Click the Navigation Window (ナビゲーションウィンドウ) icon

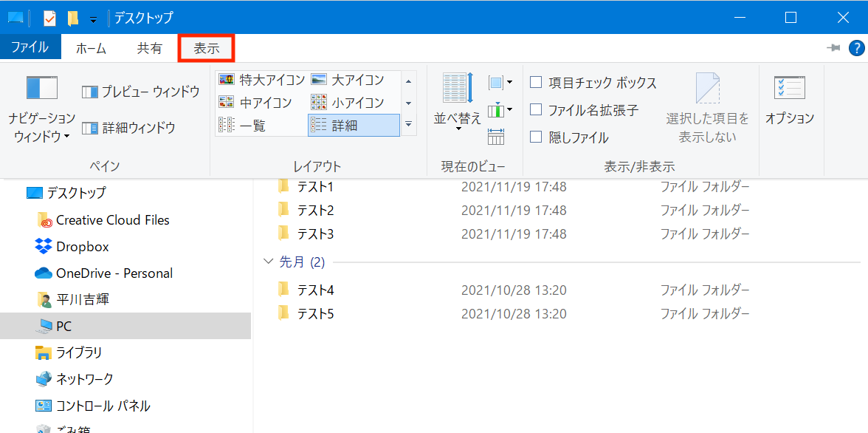[41, 89]
